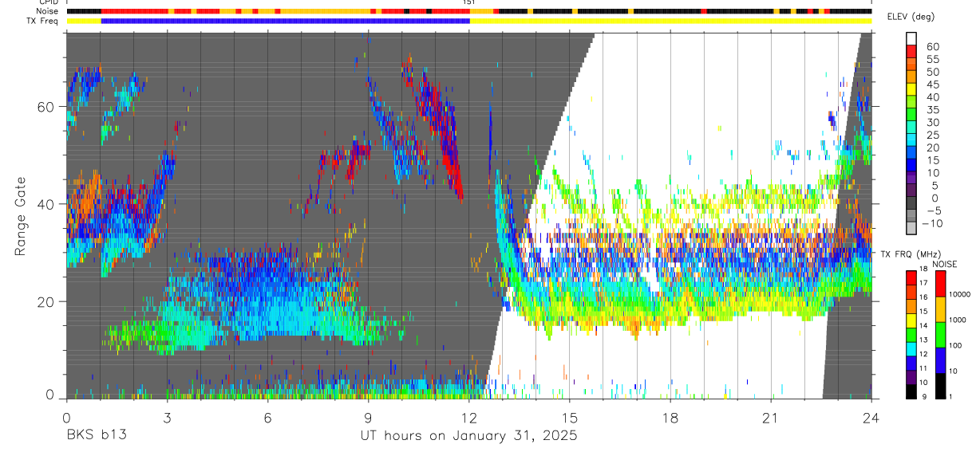Click x-axis tick label 21
Image resolution: width=980 pixels, height=452 pixels.
point(771,417)
